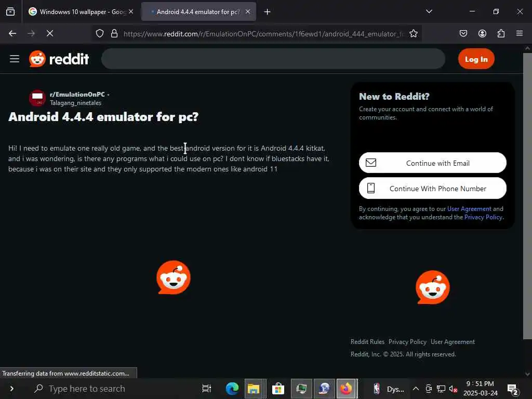Continue with Email sign-up button

click(x=433, y=163)
